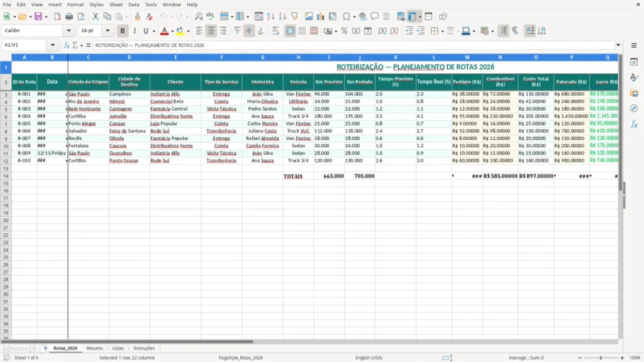This screenshot has width=644, height=362.
Task: Open the Data menu
Action: click(x=134, y=4)
